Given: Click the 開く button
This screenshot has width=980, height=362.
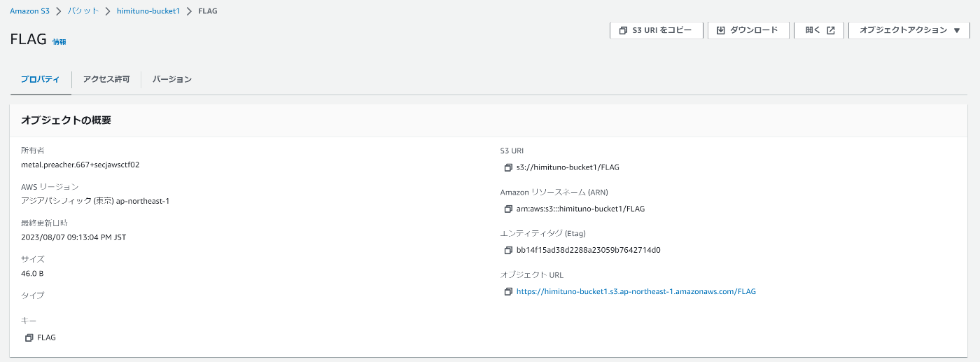Looking at the screenshot, I should pos(819,30).
